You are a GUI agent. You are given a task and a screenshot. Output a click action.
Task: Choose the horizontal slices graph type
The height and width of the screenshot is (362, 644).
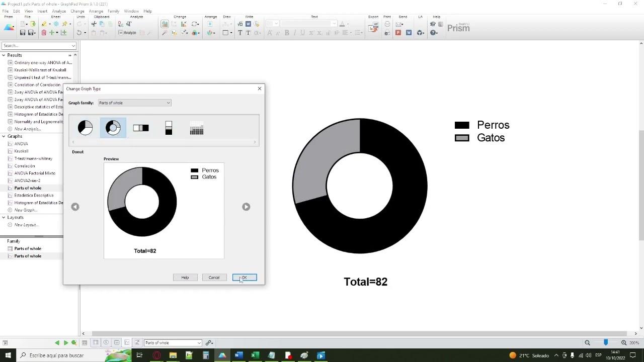coord(141,128)
